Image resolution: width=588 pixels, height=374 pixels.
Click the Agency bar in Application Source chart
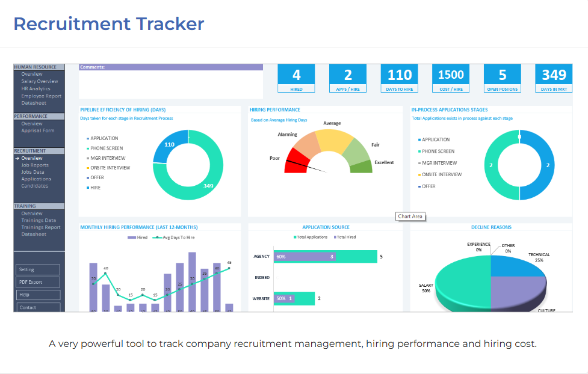[325, 257]
